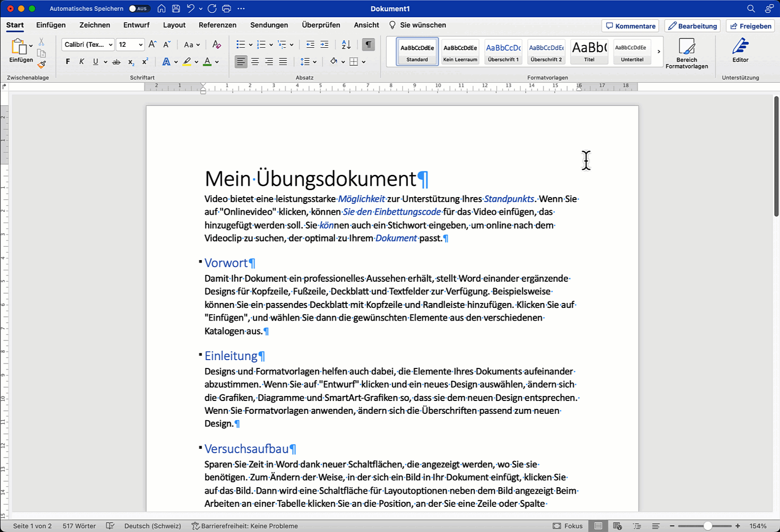Expand the font size dropdown
The width and height of the screenshot is (780, 532).
(140, 45)
